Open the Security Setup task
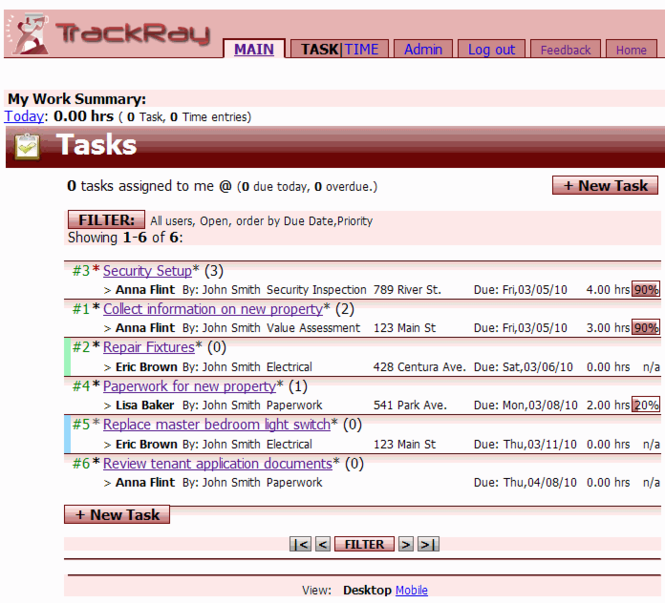The image size is (665, 603). point(147,271)
